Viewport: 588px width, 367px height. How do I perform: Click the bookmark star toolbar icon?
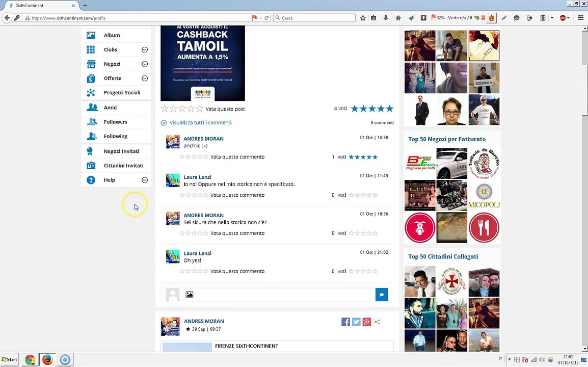pos(363,18)
